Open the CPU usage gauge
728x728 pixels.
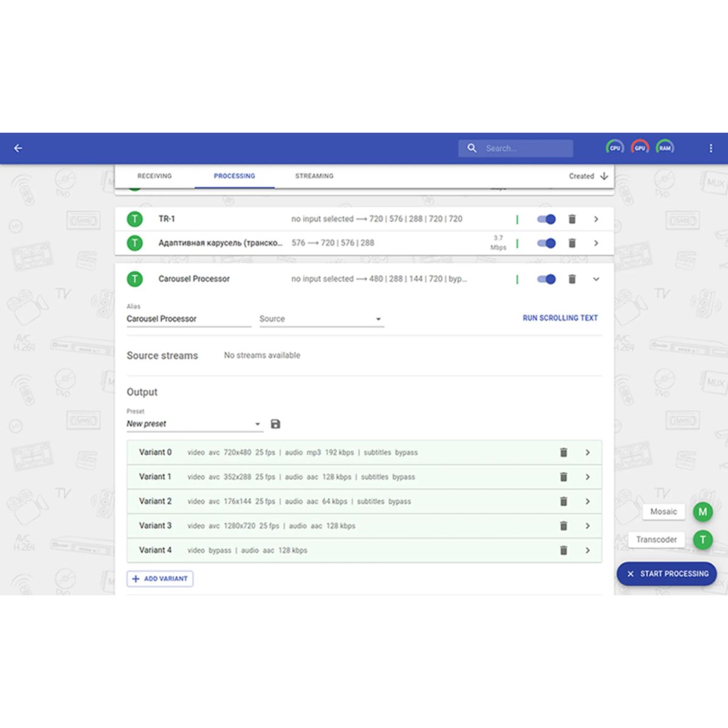615,147
